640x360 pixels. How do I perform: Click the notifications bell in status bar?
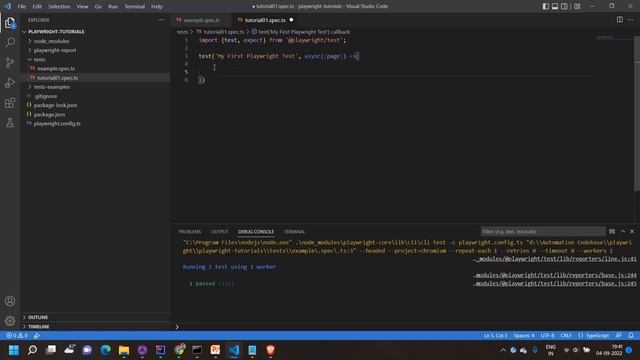coord(631,336)
